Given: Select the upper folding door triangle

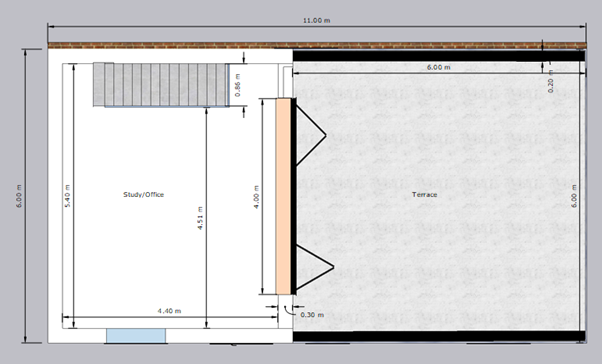Looking at the screenshot, I should [x=310, y=135].
